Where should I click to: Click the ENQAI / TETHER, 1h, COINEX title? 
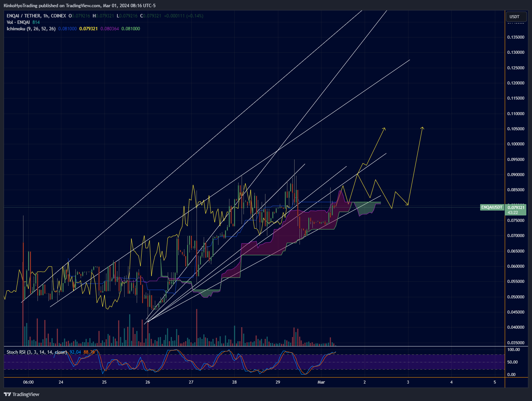coord(36,16)
